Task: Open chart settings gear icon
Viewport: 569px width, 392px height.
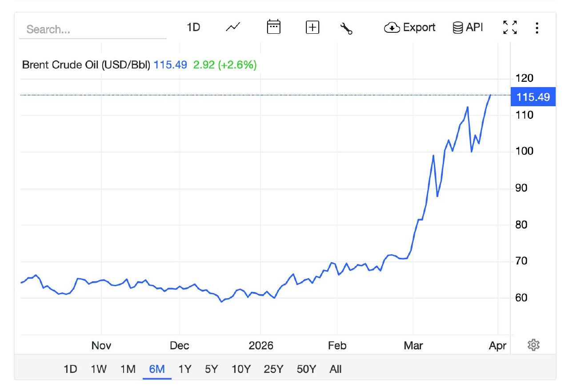Action: [x=533, y=345]
